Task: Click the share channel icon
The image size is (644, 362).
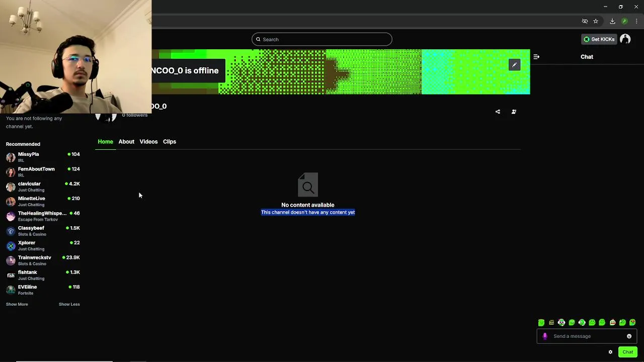Action: pyautogui.click(x=498, y=112)
